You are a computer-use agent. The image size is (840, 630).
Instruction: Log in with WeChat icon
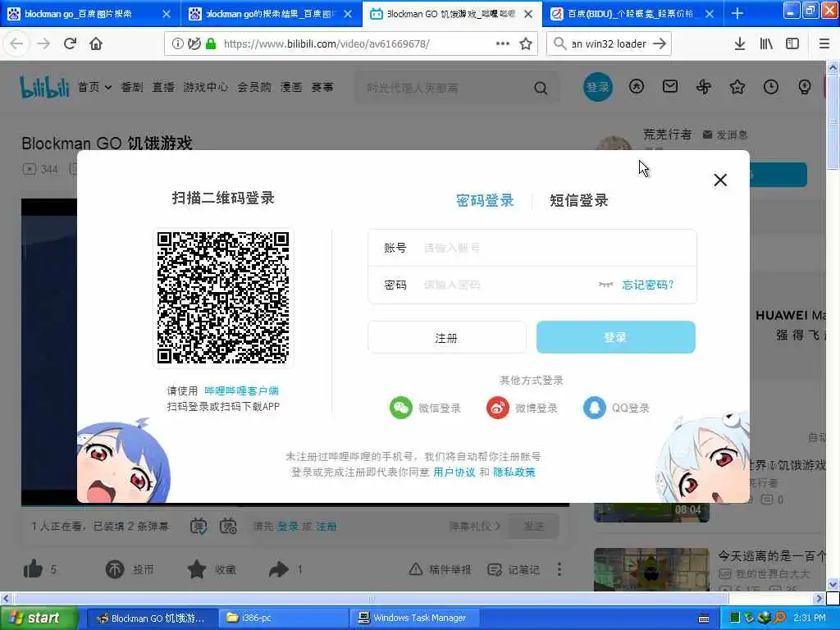pos(400,408)
